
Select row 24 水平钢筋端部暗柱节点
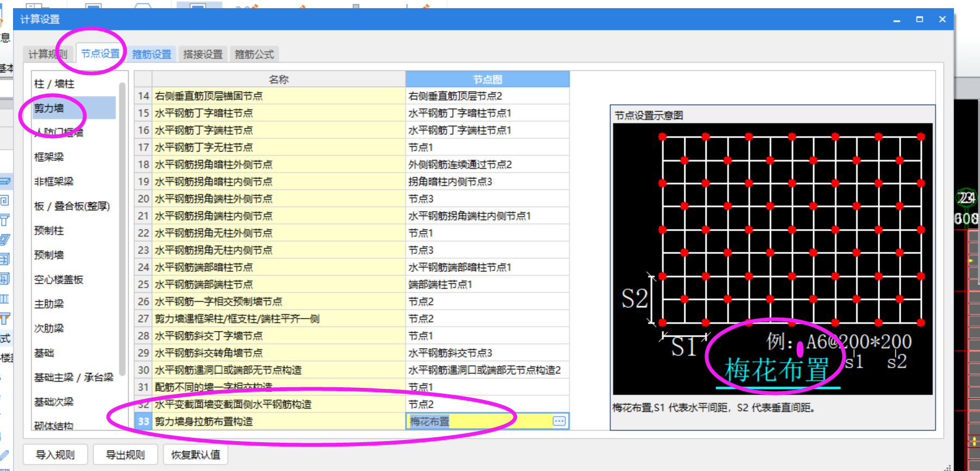(x=279, y=267)
